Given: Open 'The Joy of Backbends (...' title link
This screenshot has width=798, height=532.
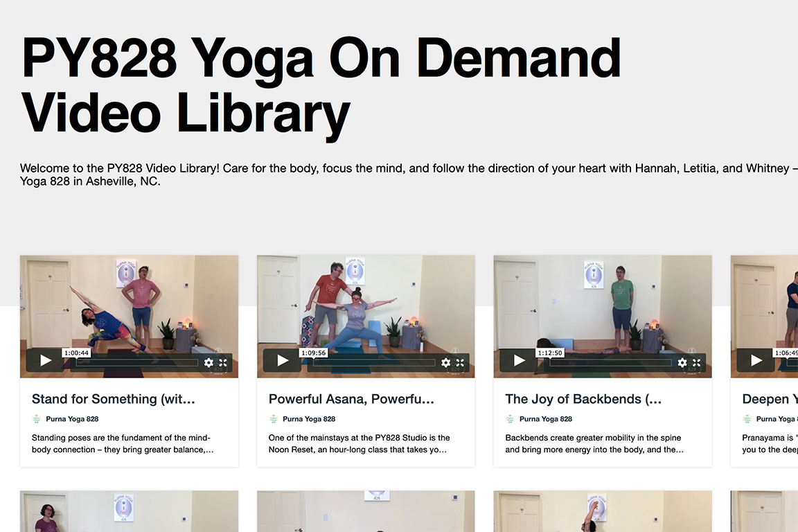Looking at the screenshot, I should tap(583, 398).
